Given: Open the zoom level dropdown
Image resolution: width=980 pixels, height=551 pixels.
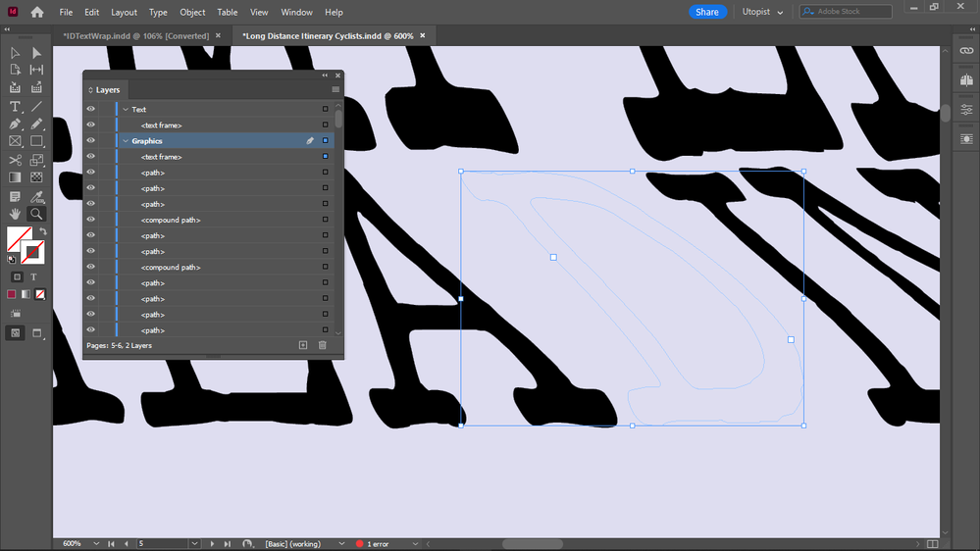Looking at the screenshot, I should 96,544.
